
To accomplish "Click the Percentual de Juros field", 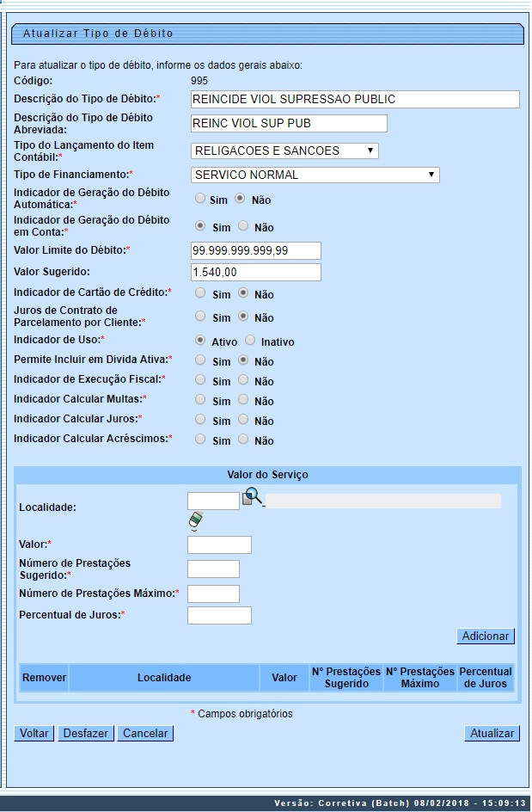I will [219, 615].
